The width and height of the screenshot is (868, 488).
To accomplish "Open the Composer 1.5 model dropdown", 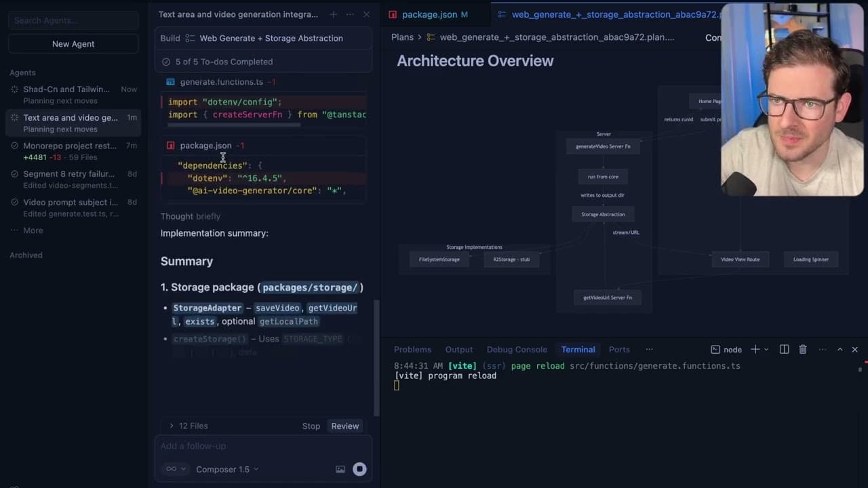I will coord(226,468).
